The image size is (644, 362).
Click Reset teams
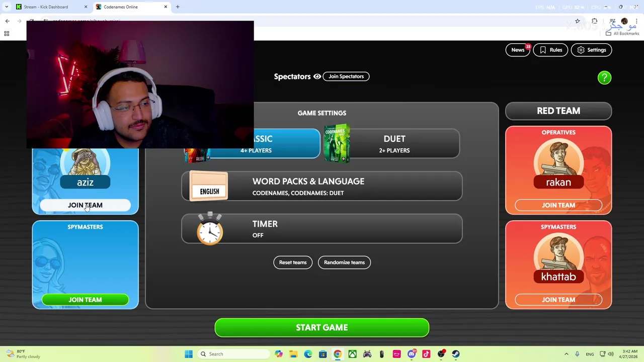click(293, 262)
